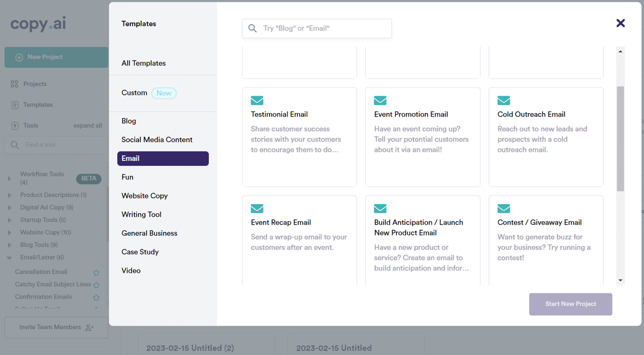644x355 pixels.
Task: Click the template list scrollbar down arrow
Action: [x=620, y=281]
